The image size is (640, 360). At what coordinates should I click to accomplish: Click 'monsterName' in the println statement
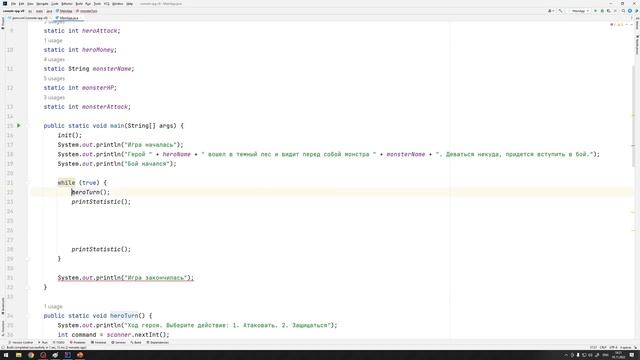tap(406, 154)
